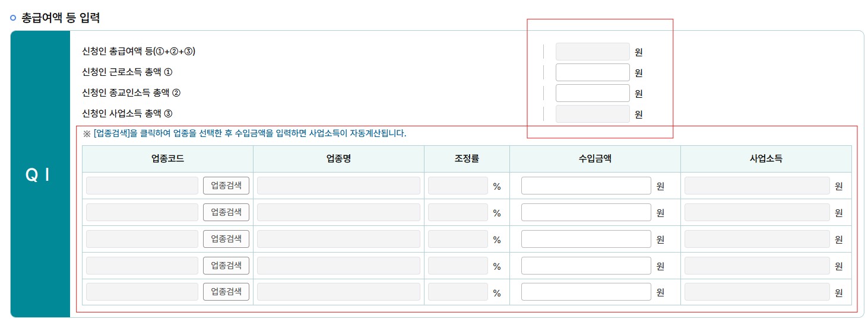This screenshot has width=868, height=319.
Task: Click the label 신청인 종교인소득 총액 ②
Action: point(131,93)
